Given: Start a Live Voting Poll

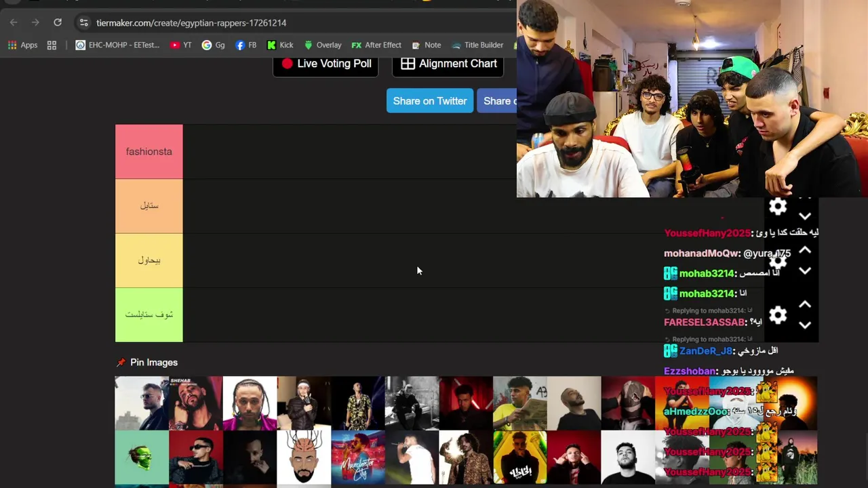Looking at the screenshot, I should point(325,64).
